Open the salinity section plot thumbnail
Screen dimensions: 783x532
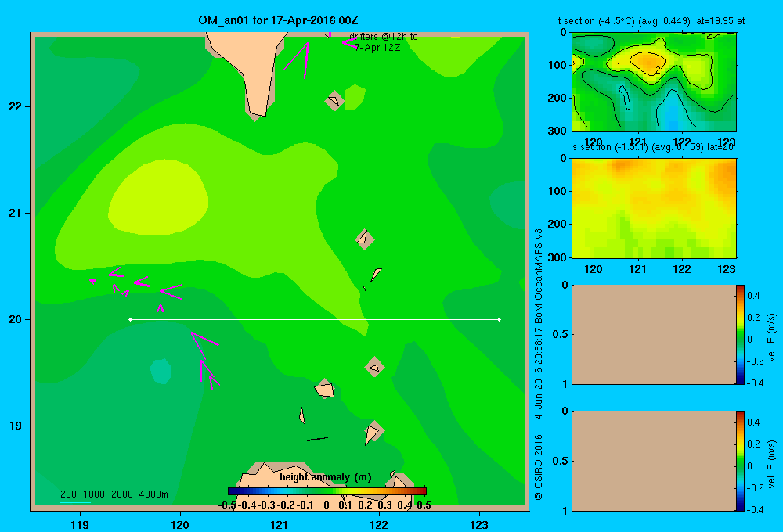[654, 208]
